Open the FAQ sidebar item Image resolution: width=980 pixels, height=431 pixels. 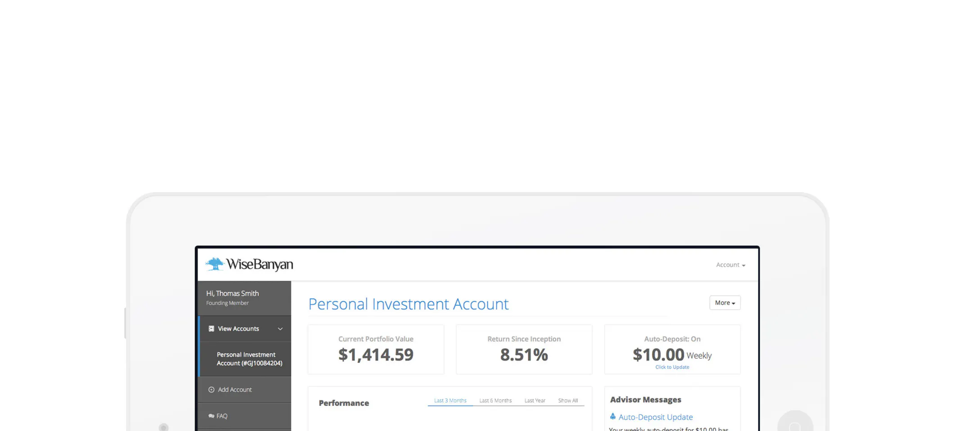click(245, 416)
